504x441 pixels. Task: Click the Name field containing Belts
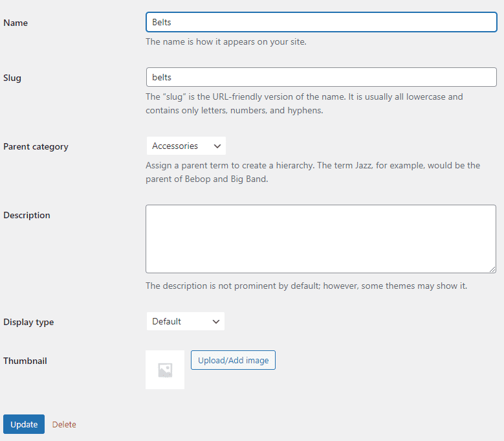(x=321, y=22)
